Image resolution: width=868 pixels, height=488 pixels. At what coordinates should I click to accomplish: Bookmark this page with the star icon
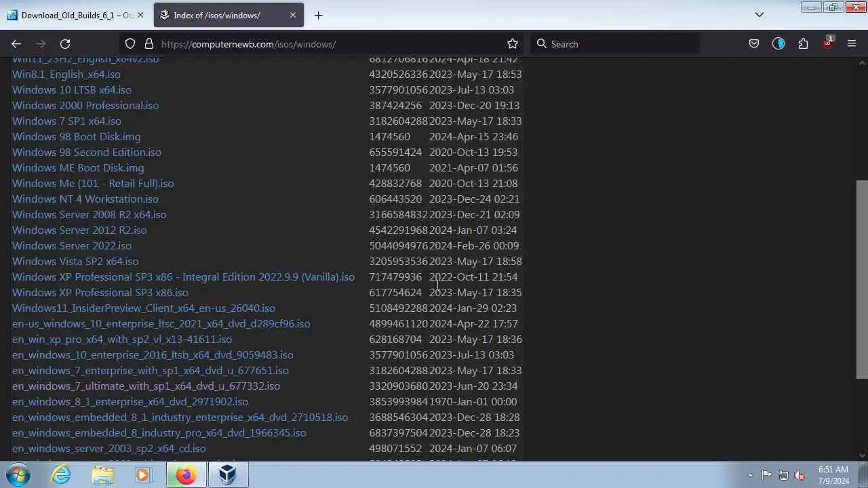click(513, 44)
